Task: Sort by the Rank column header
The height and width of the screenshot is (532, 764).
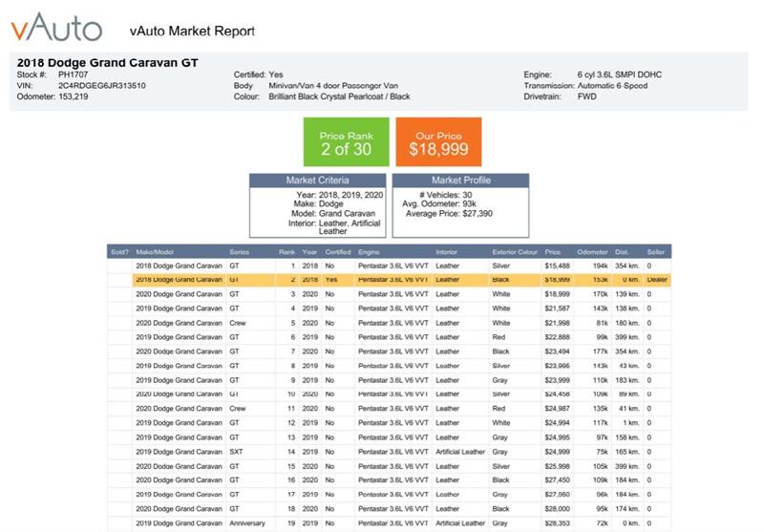Action: coord(287,252)
